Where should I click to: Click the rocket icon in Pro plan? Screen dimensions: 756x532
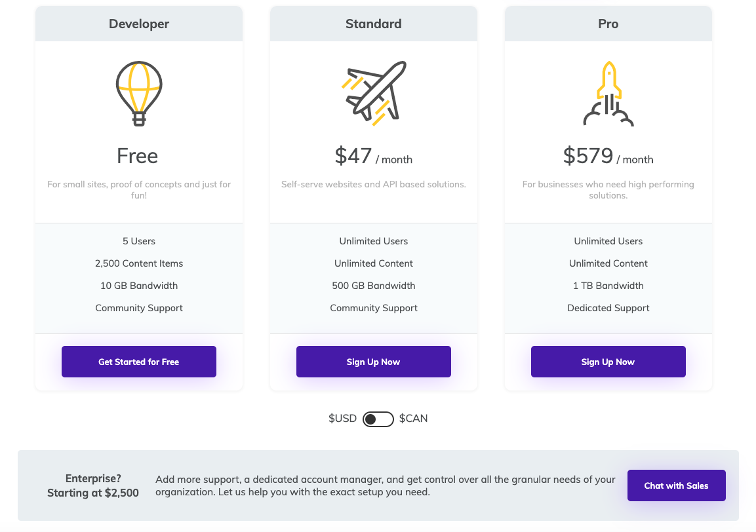click(608, 94)
